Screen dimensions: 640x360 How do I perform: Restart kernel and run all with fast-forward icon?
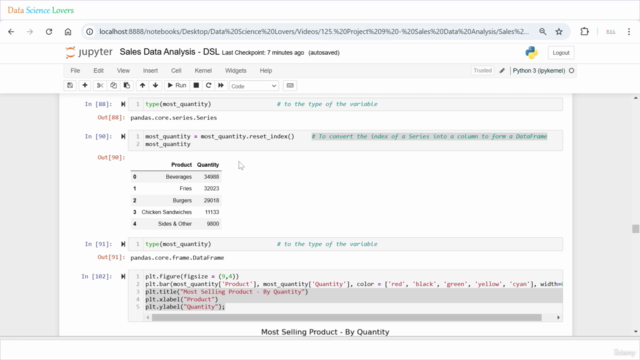[x=221, y=85]
